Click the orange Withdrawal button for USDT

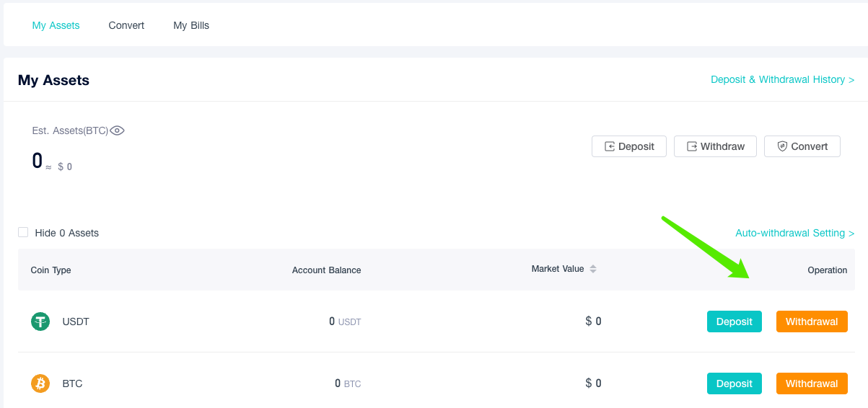tap(812, 321)
